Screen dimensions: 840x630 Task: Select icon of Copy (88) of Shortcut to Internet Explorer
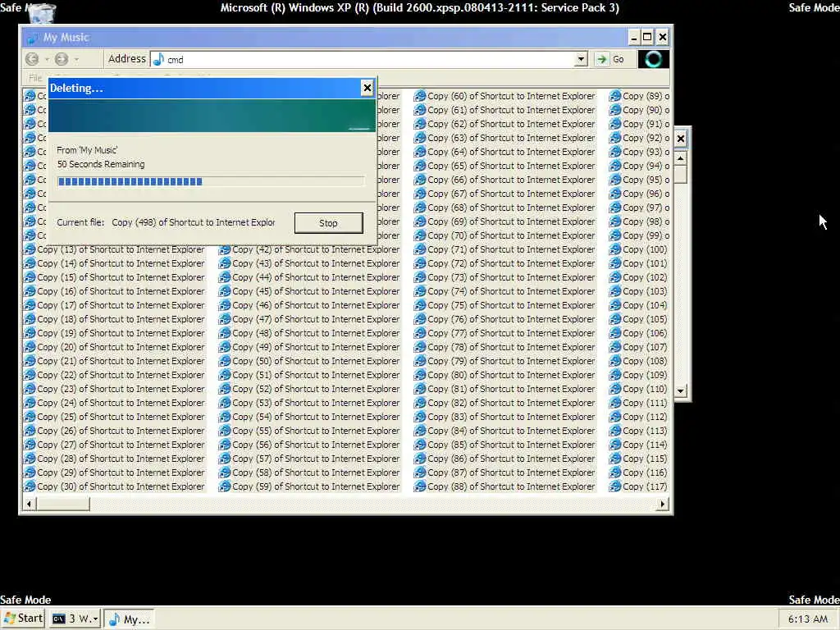click(x=420, y=486)
